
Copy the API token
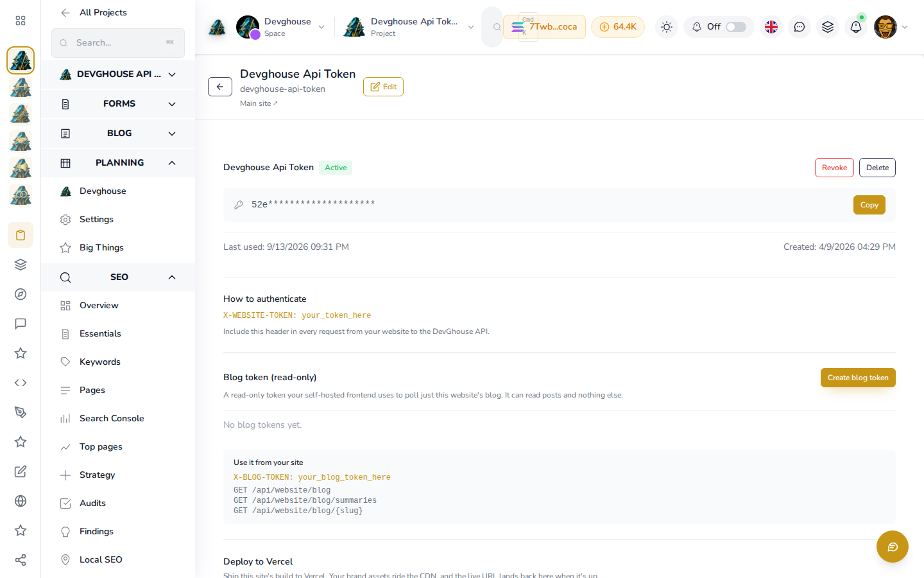tap(869, 205)
